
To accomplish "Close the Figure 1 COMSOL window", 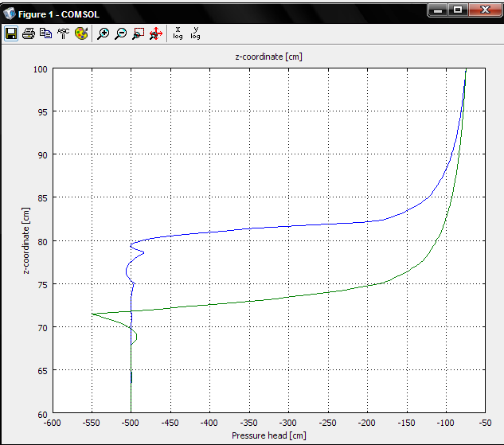I will point(484,10).
